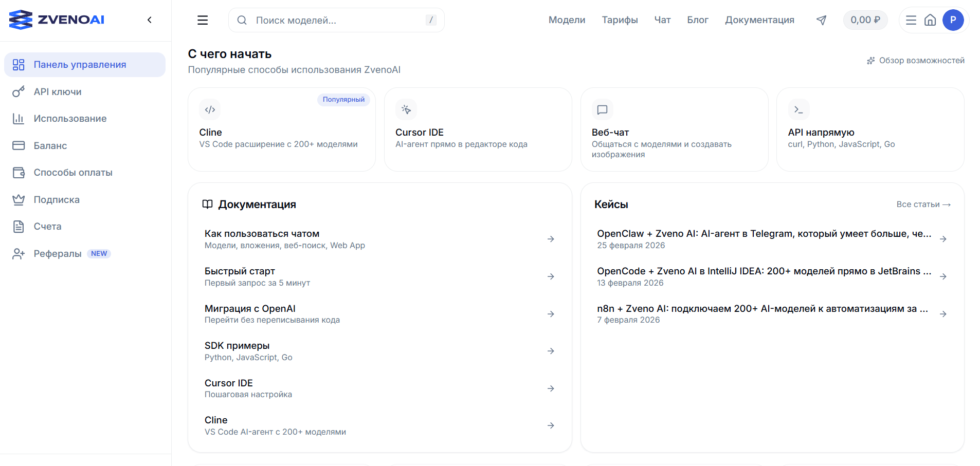This screenshot has height=466, width=980.
Task: Open the Обзор возможностей link
Action: coord(916,61)
